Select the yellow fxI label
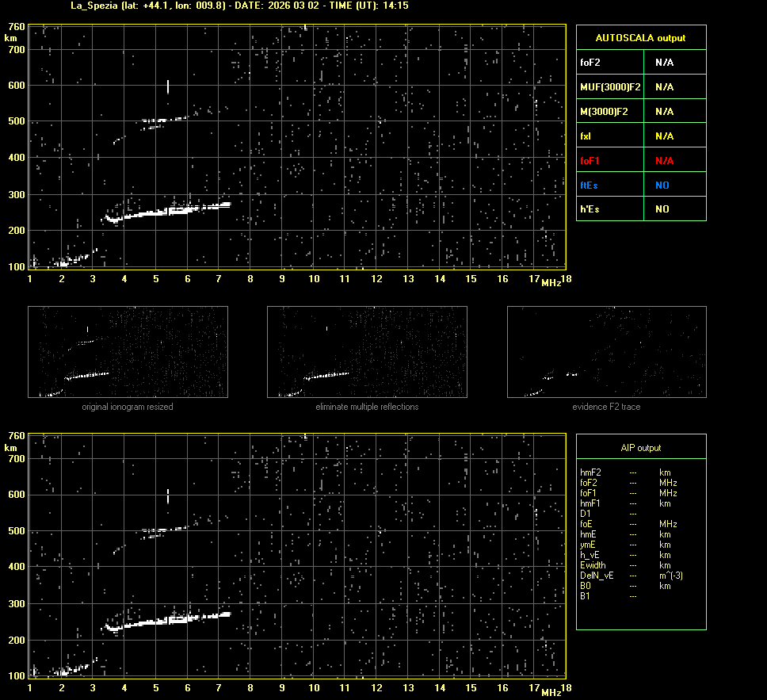 click(x=586, y=136)
